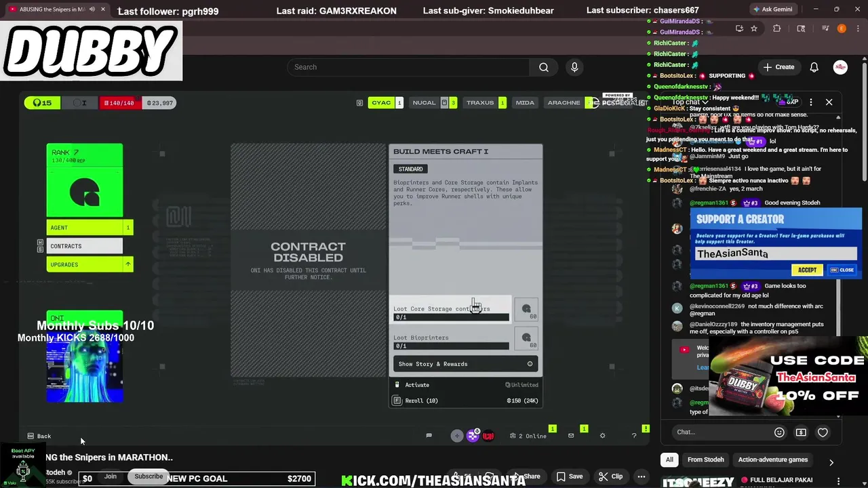Select the Loot Bioprinters objective
The width and height of the screenshot is (868, 488).
[x=451, y=341]
